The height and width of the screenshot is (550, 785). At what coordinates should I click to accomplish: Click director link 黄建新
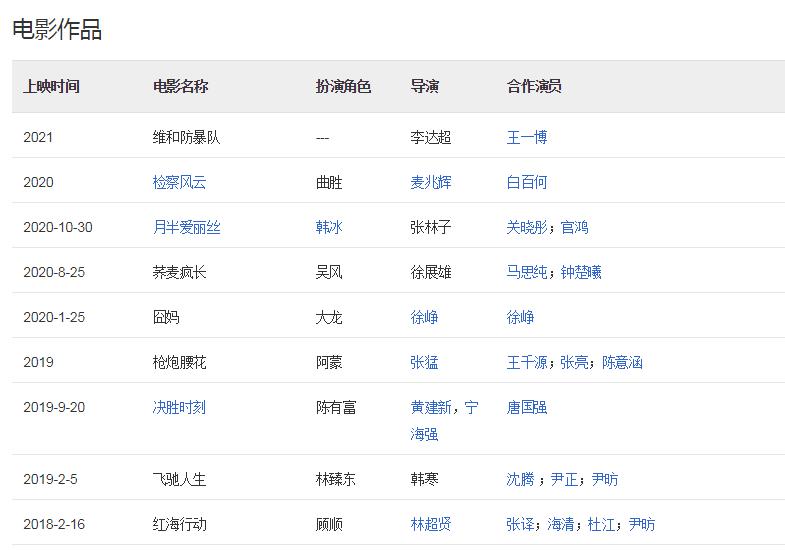point(431,407)
